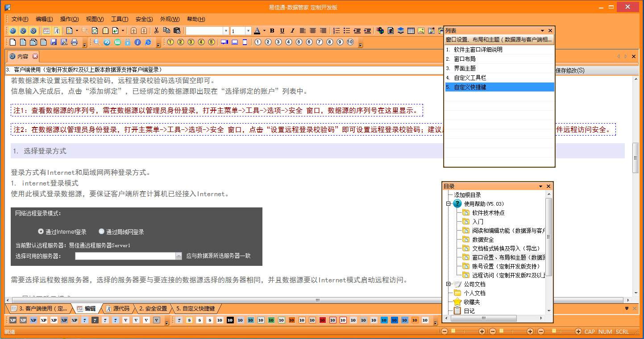644x339 pixels.
Task: Click the magnifier Search icon
Action: (x=96, y=42)
